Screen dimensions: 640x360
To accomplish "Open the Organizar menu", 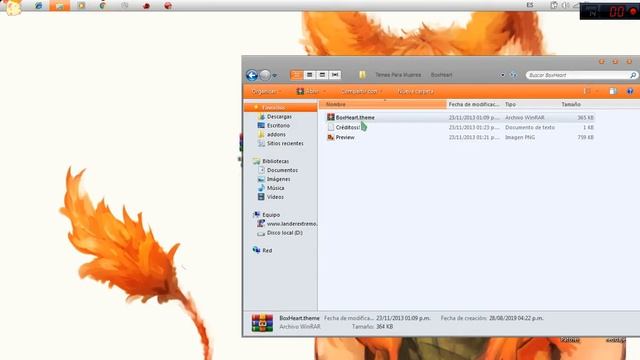I will pos(266,91).
